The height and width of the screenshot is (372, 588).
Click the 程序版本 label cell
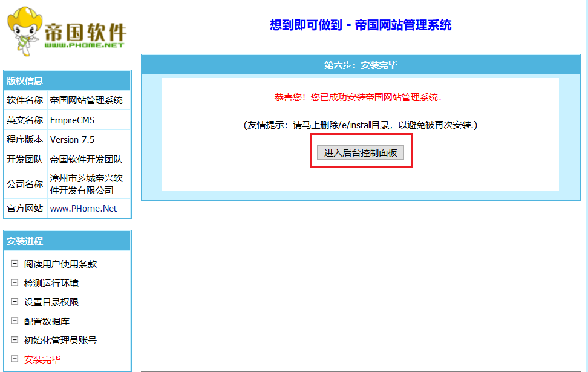[25, 140]
